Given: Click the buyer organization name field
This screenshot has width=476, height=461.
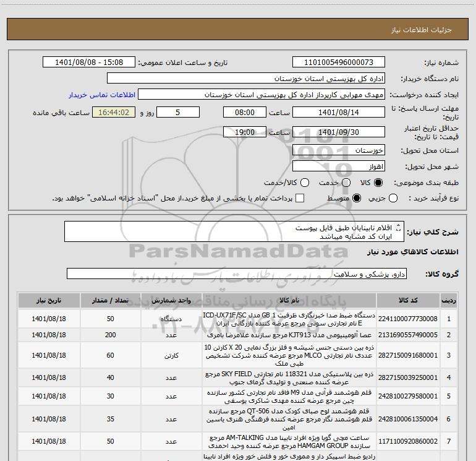Looking at the screenshot, I should pos(246,79).
